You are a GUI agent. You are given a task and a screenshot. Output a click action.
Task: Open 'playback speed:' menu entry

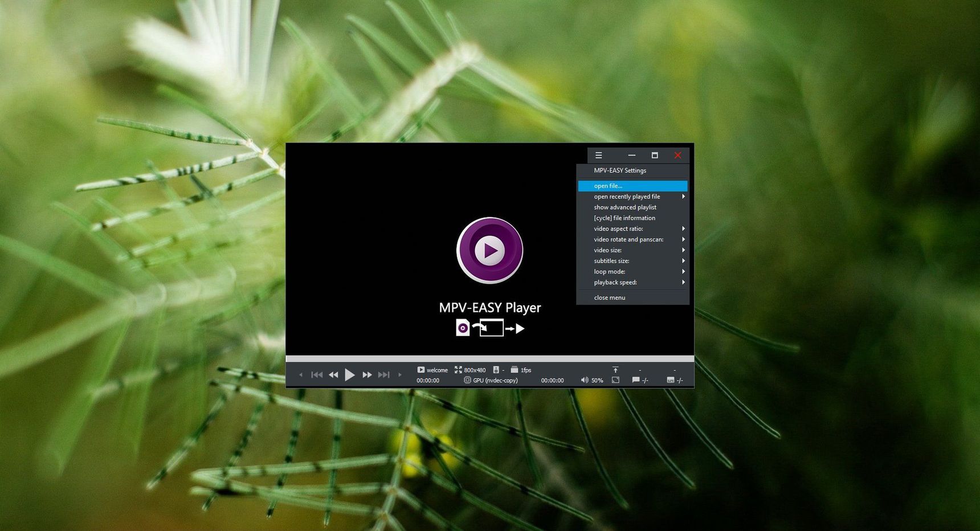(632, 283)
